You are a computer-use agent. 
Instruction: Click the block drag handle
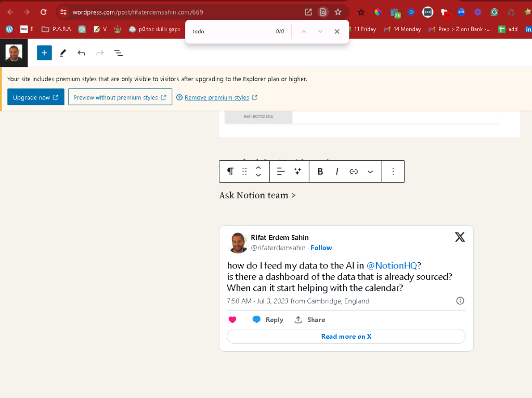point(244,171)
